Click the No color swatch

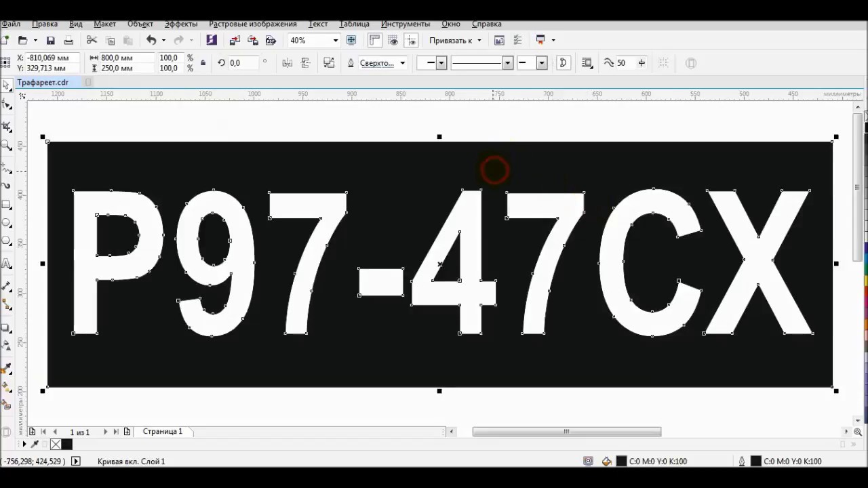click(x=56, y=445)
